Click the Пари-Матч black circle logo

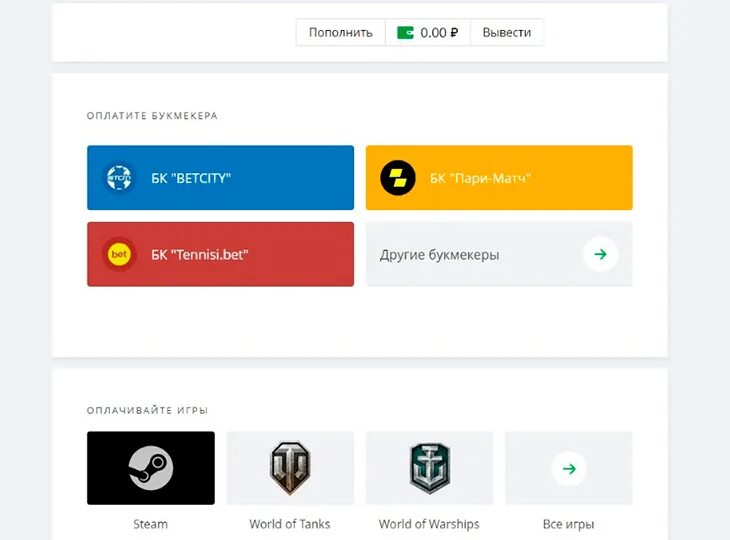398,178
